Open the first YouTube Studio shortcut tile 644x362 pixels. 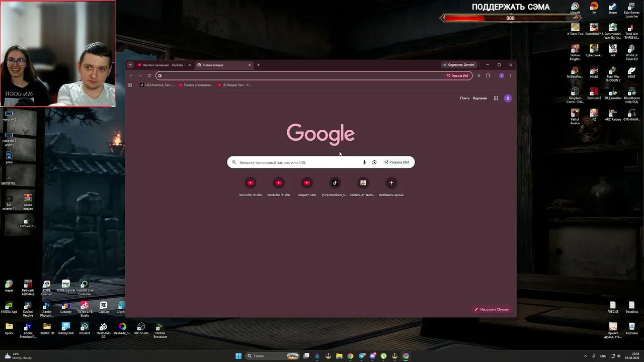(x=250, y=187)
